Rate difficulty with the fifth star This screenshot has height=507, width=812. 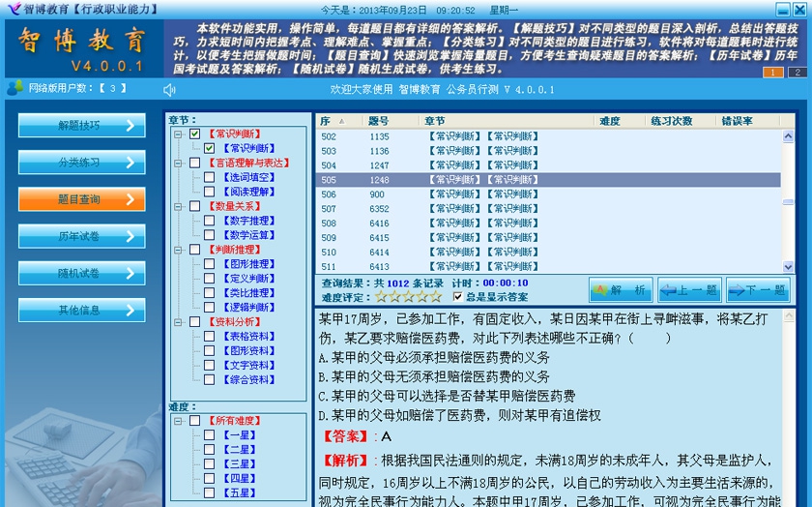click(x=436, y=296)
